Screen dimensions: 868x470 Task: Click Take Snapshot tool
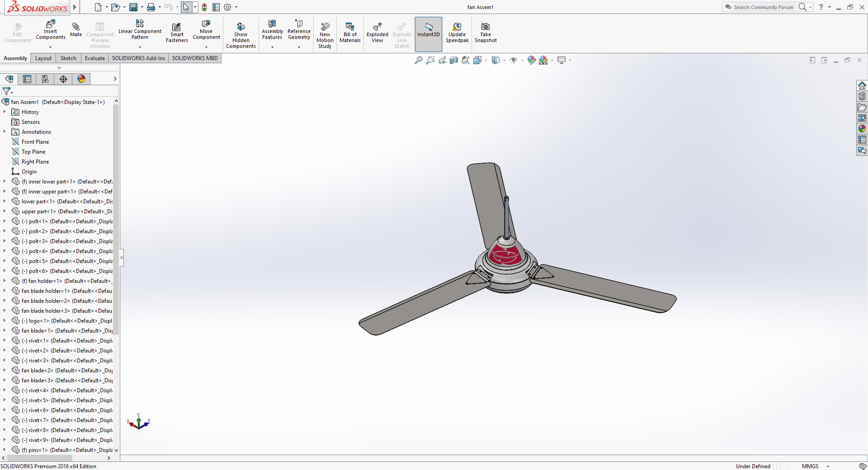486,33
